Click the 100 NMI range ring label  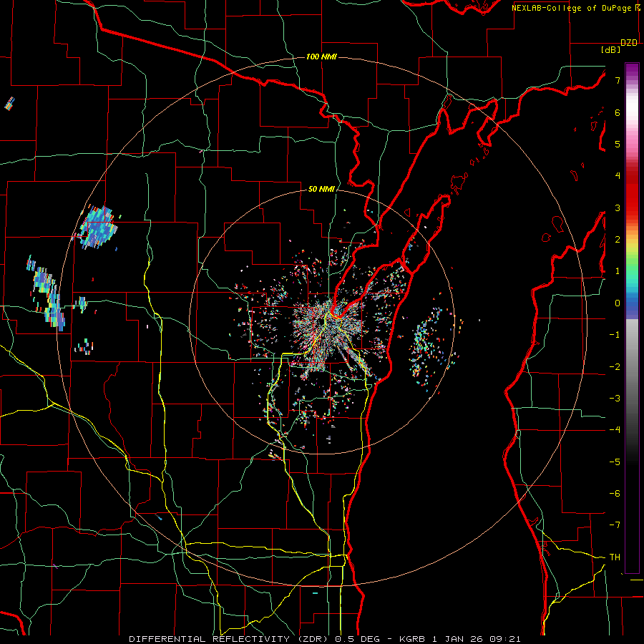click(321, 57)
